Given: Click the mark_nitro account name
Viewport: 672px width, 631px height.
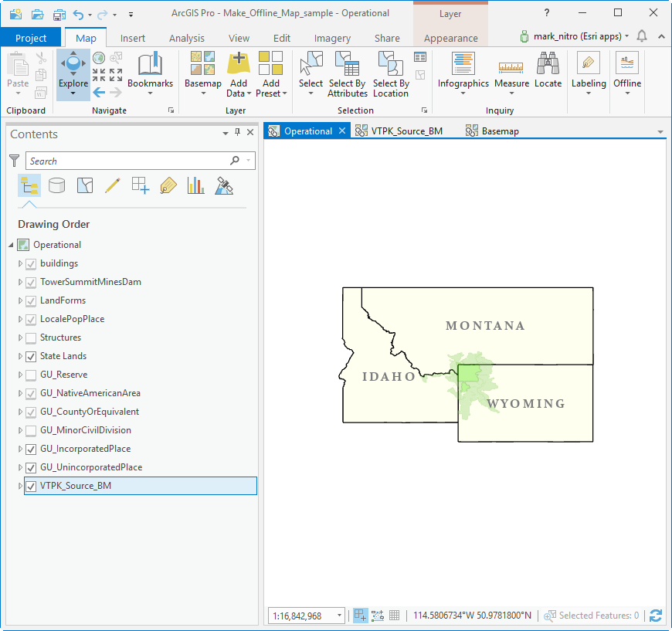Looking at the screenshot, I should 577,36.
